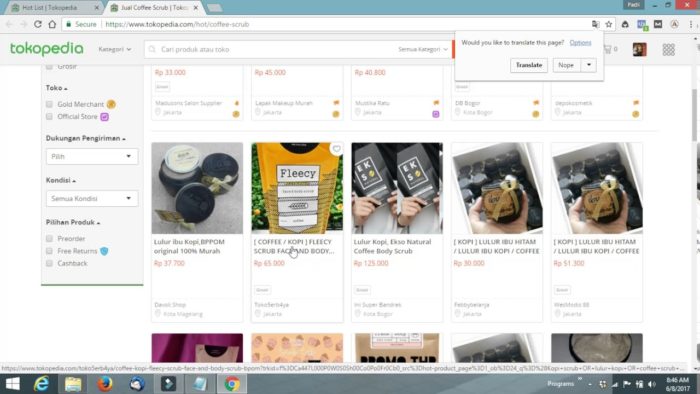Open the Devoti Shop store name

point(170,305)
